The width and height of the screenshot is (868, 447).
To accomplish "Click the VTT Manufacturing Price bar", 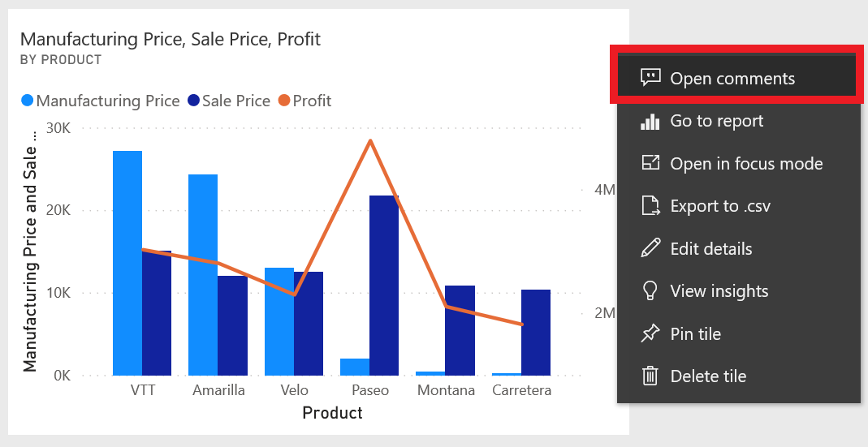I will point(127,264).
